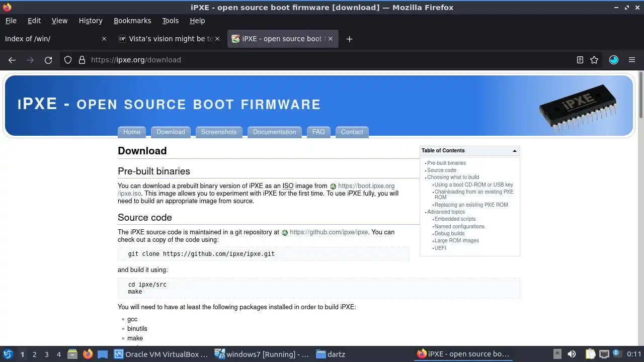The width and height of the screenshot is (644, 362).
Task: Switch to workspace 2
Action: click(34, 354)
